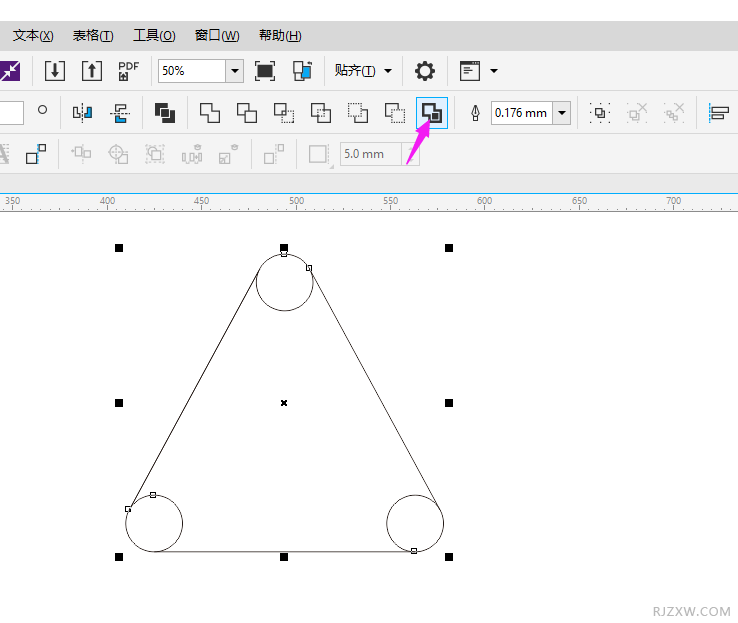Click the 50% zoom input field
The image size is (738, 623).
click(x=190, y=71)
